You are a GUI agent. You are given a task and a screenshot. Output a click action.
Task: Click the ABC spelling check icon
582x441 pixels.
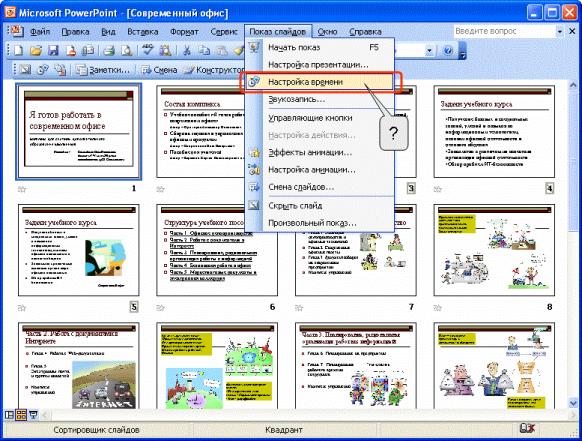[x=148, y=50]
